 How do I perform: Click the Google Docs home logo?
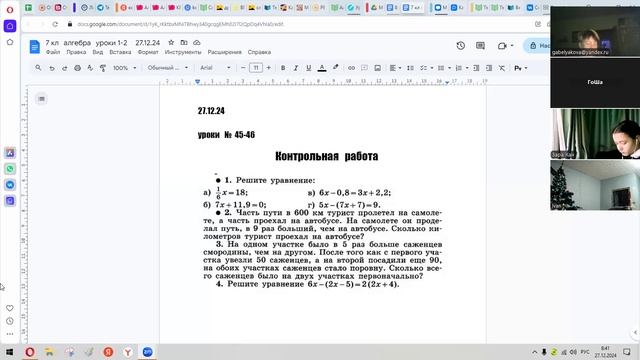tap(35, 47)
